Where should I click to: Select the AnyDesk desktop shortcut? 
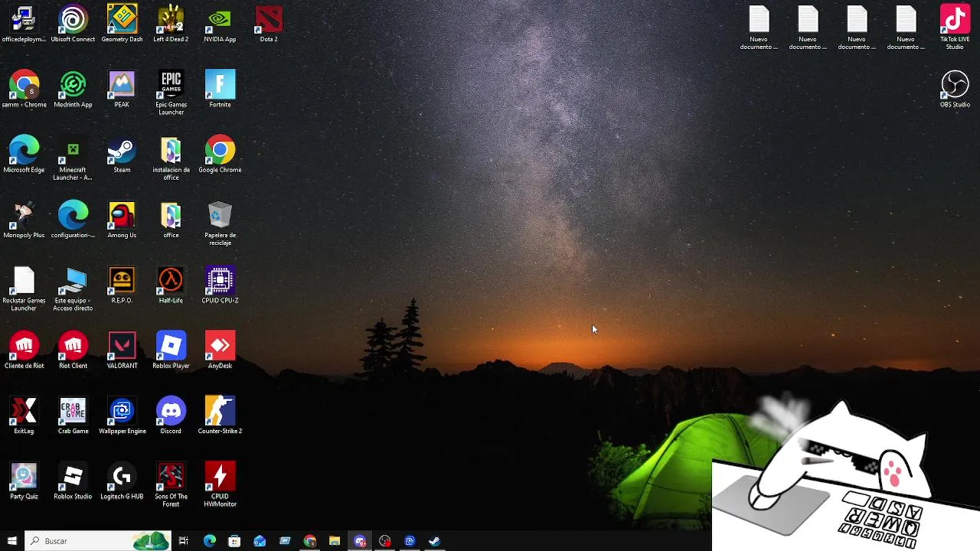click(x=220, y=350)
